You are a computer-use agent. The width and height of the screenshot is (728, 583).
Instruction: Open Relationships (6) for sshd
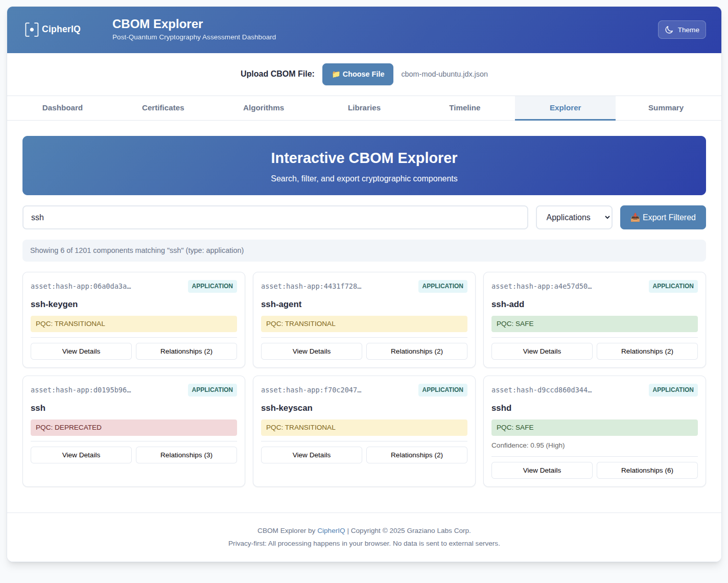point(647,471)
